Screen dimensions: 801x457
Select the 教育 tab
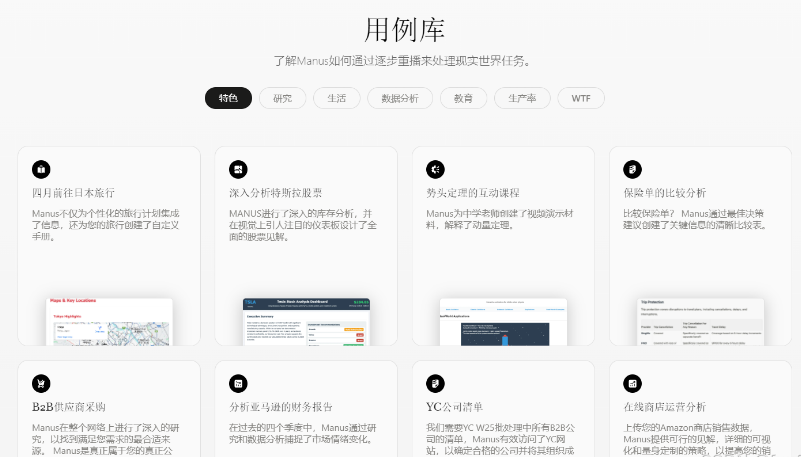click(463, 98)
